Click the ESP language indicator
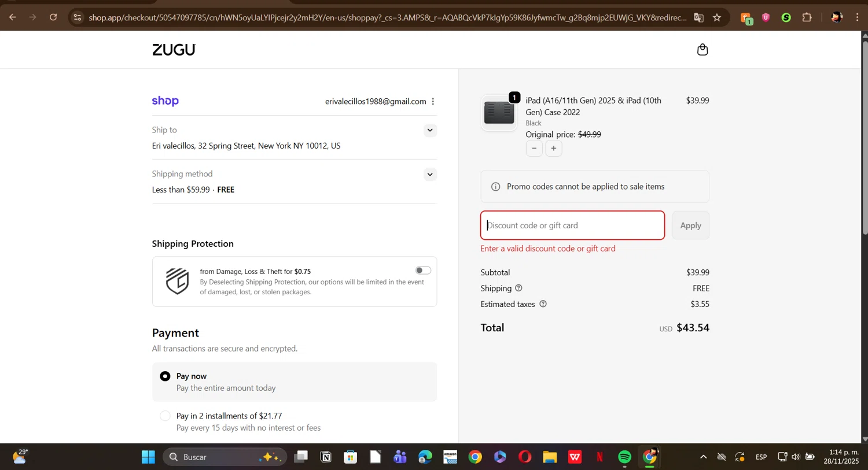 point(761,457)
